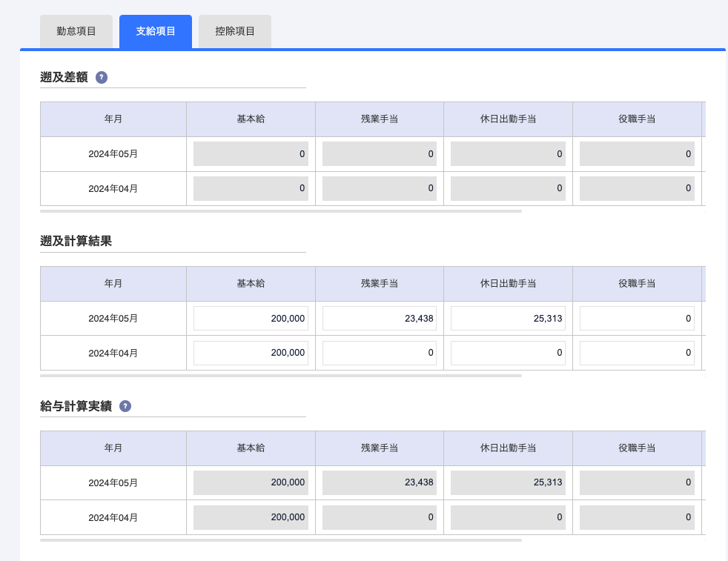
Task: Select the 支給項目 tab
Action: (156, 31)
